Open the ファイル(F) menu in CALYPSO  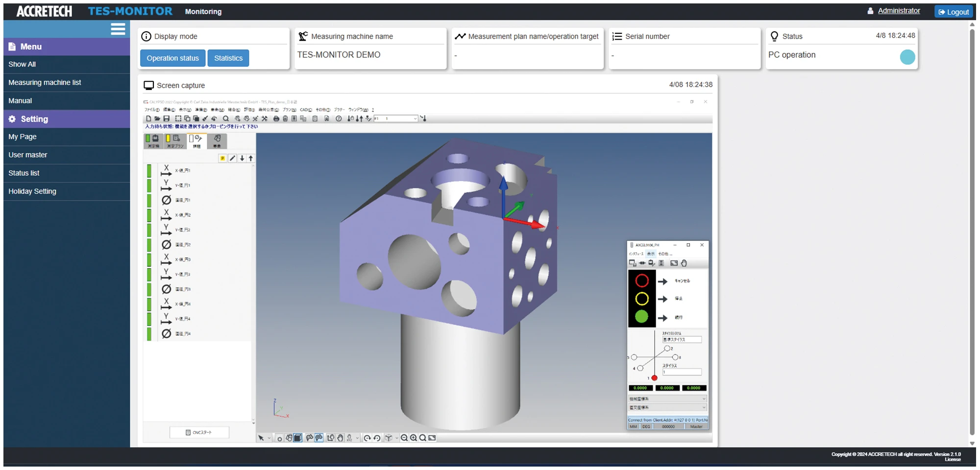[x=152, y=110]
